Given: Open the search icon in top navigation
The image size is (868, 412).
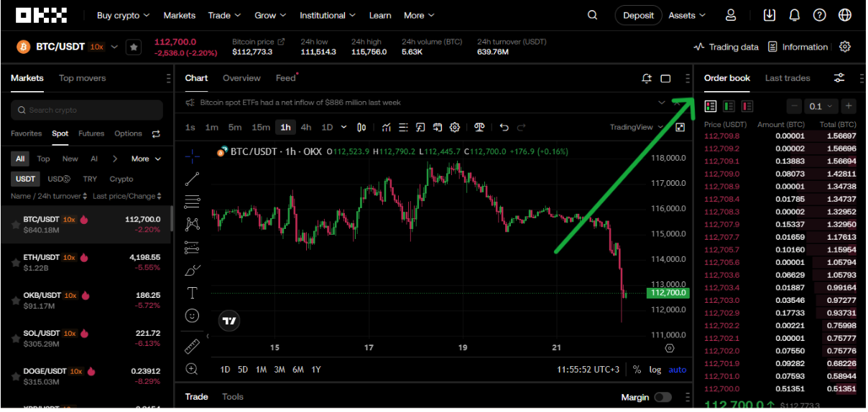Looking at the screenshot, I should click(x=592, y=15).
